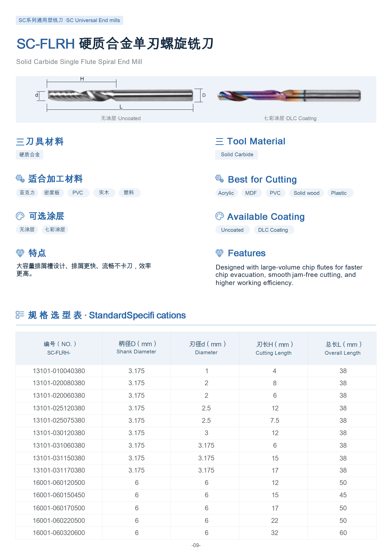Click the -09- page number
Image resolution: width=392 pixels, height=555 pixels.
click(196, 545)
